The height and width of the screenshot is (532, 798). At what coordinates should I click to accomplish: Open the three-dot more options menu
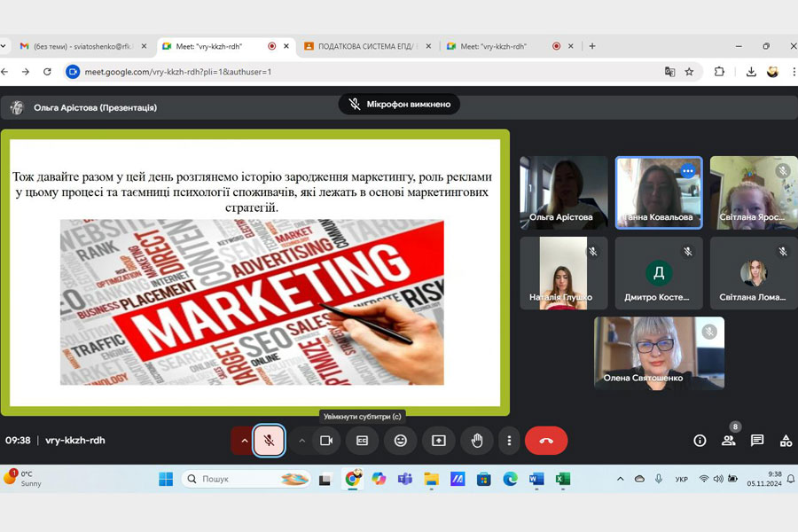509,441
